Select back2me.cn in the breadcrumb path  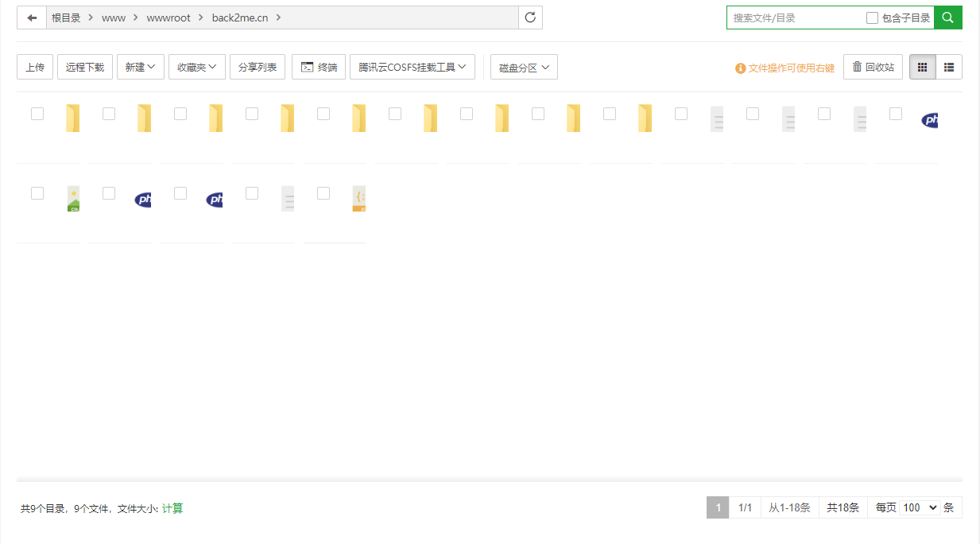[240, 17]
